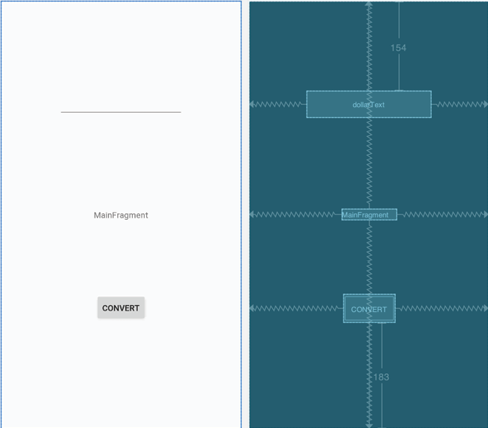Select left constraint spring of dollarText
The image size is (488, 428).
pos(278,104)
